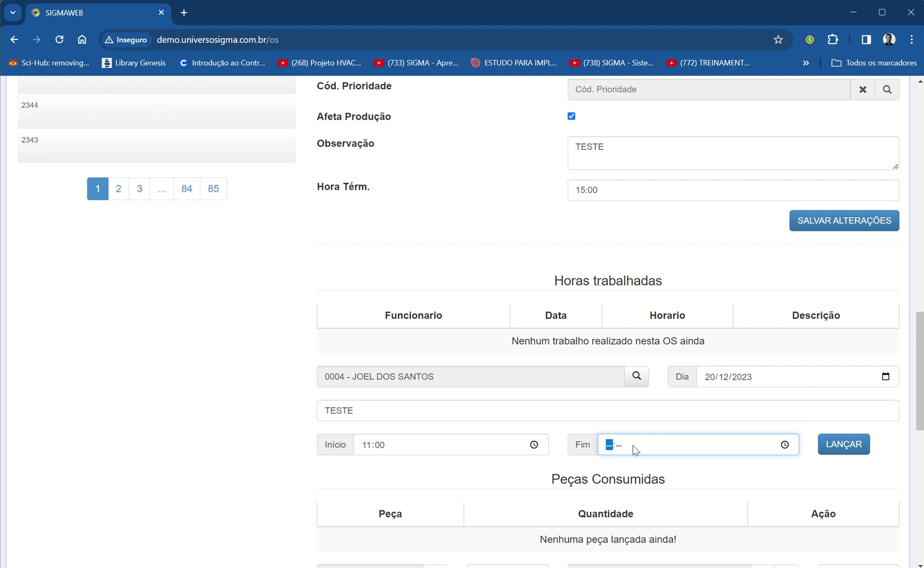924x568 pixels.
Task: Click the page vertical scrollbar thumb
Action: [919, 371]
